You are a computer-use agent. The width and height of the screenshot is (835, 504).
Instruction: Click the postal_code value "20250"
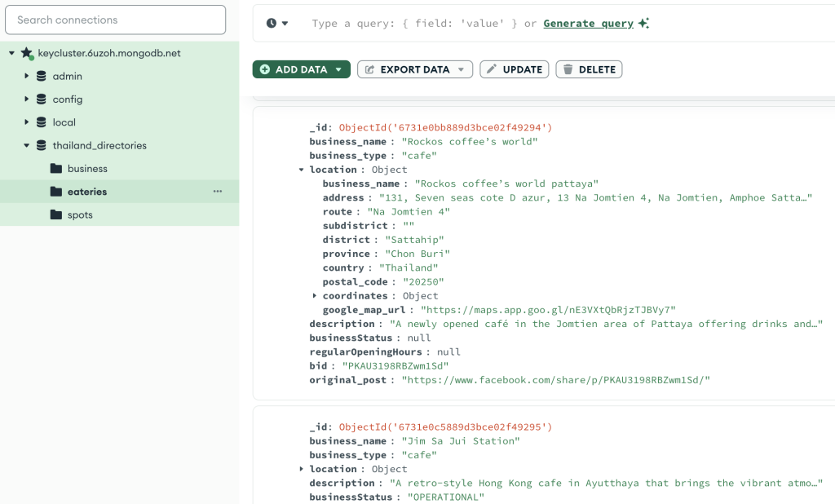point(423,282)
